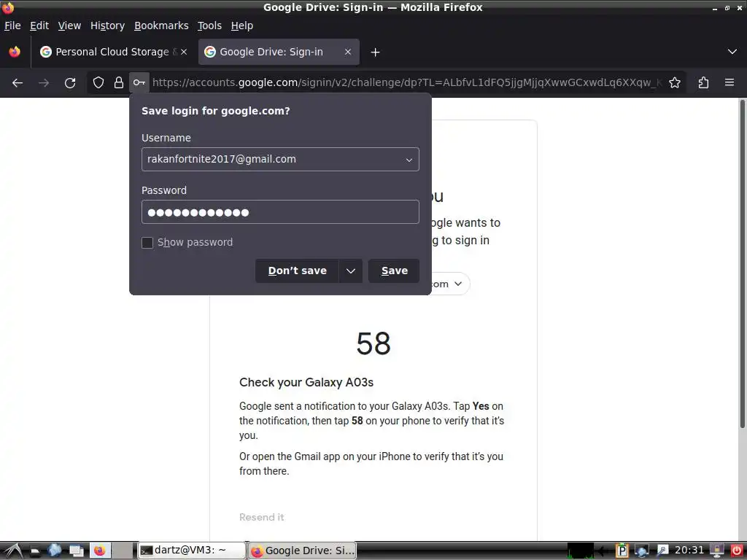The height and width of the screenshot is (560, 747).
Task: Click the show desktop taskbar icon
Action: (77, 551)
